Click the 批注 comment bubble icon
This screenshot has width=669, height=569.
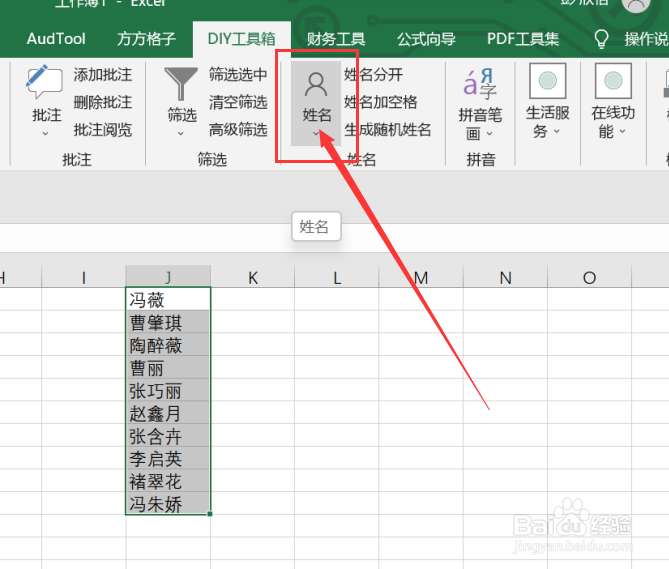coord(44,82)
